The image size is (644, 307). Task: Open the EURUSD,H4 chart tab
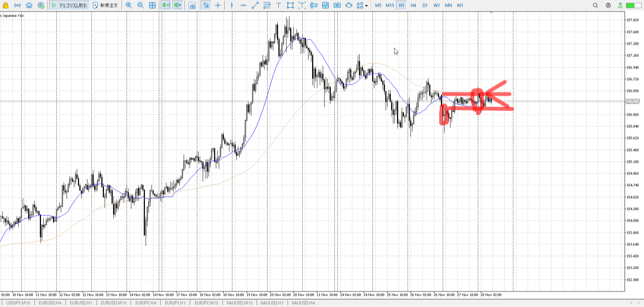click(50, 303)
